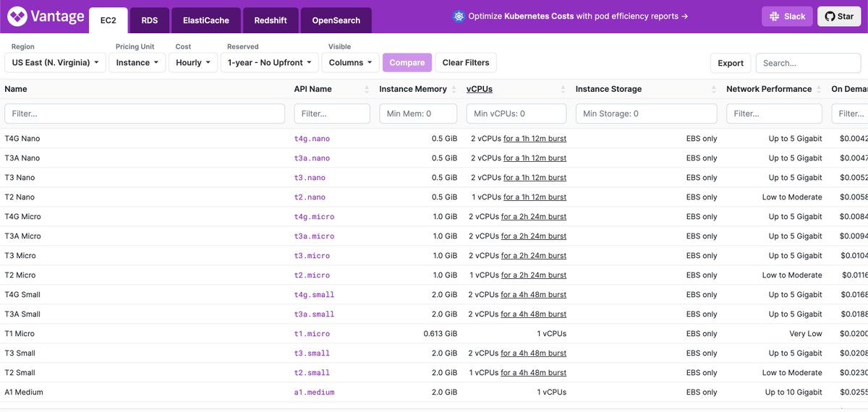Viewport: 868px width, 412px height.
Task: Focus the top-right Search field
Action: click(x=808, y=63)
